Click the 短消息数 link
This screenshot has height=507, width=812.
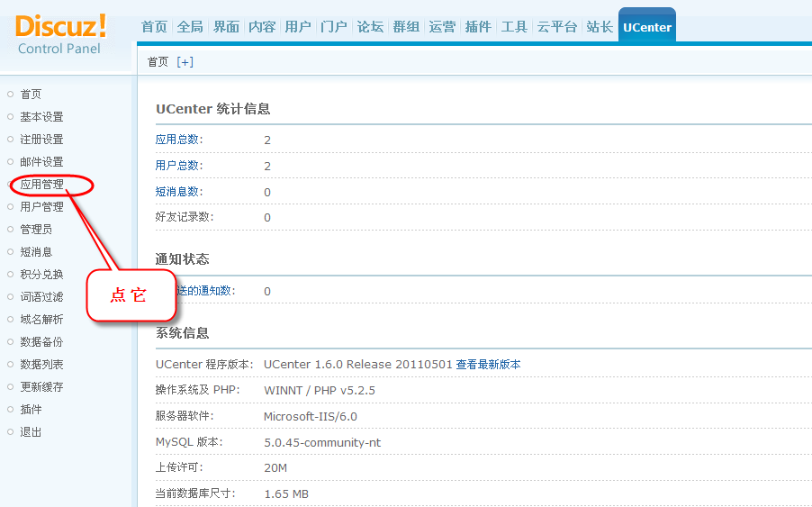coord(179,192)
